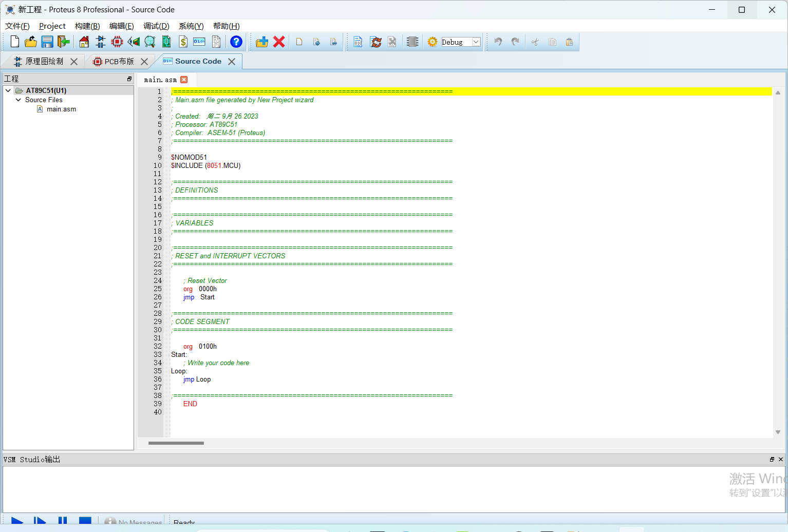This screenshot has height=532, width=788.
Task: Click the new source file icon
Action: pos(299,42)
